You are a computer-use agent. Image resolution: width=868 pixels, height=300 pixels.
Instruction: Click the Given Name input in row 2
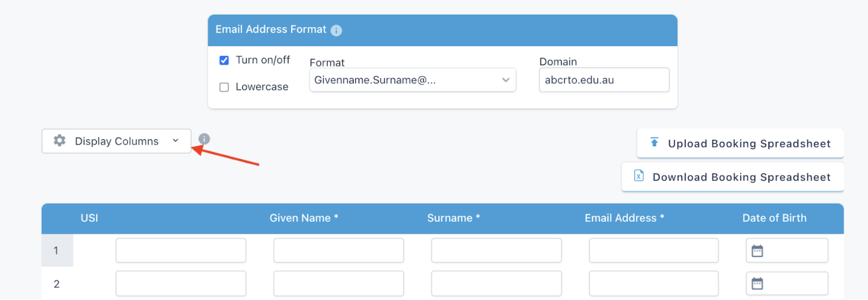tap(339, 283)
